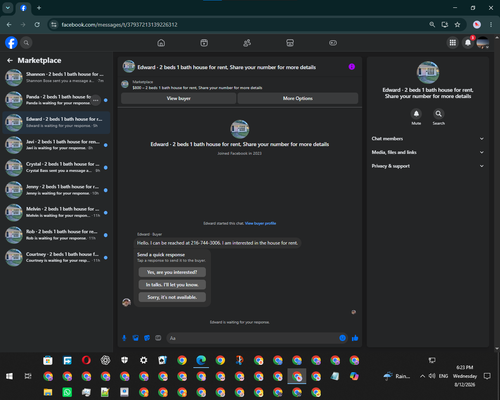Image resolution: width=500 pixels, height=400 pixels.
Task: Click the address bar URL
Action: pos(119,25)
